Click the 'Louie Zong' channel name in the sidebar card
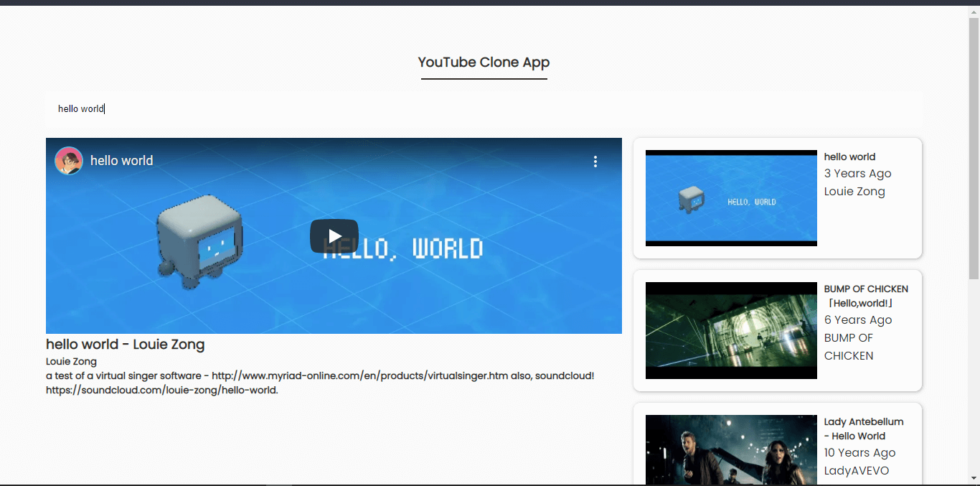This screenshot has height=486, width=980. point(854,192)
